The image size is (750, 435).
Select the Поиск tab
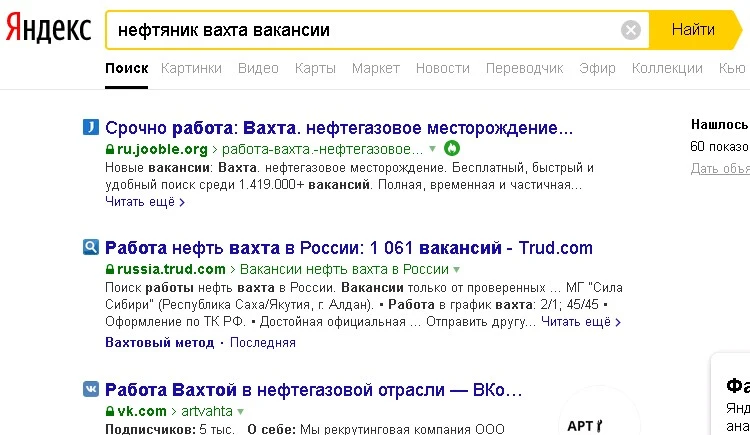click(x=126, y=68)
